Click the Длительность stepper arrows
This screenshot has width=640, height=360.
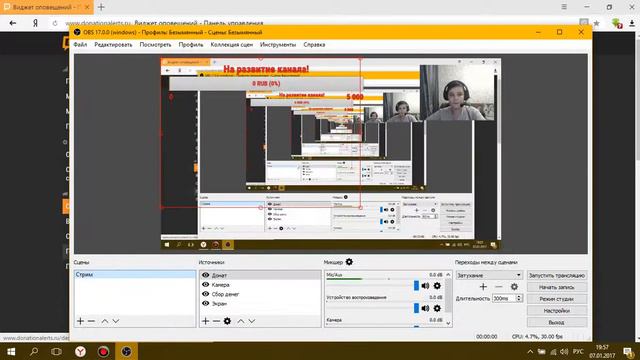pyautogui.click(x=519, y=298)
